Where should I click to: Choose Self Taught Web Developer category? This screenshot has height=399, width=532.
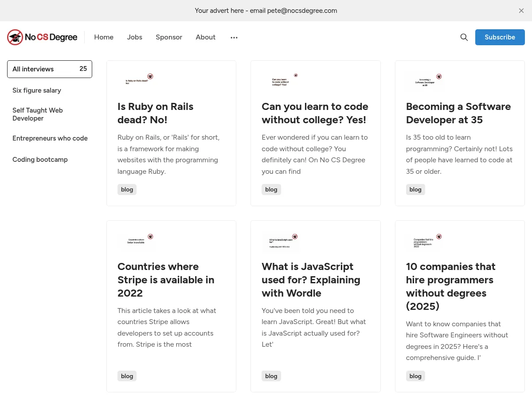tap(38, 114)
